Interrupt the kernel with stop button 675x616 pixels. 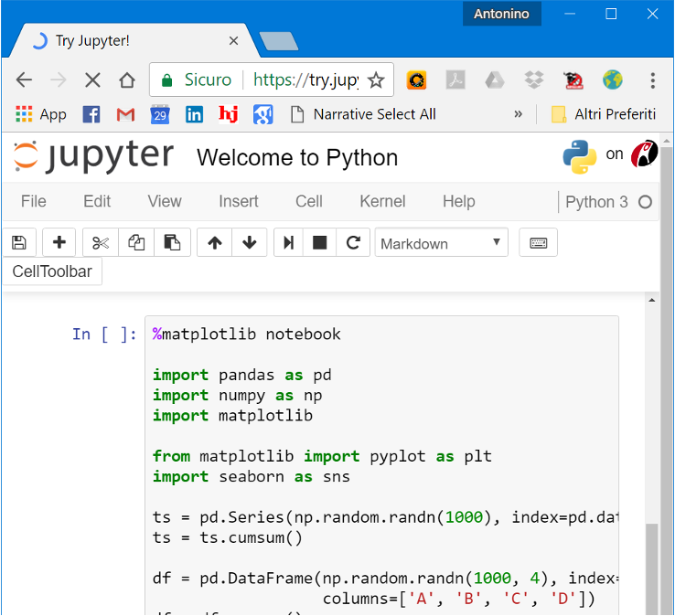(320, 242)
